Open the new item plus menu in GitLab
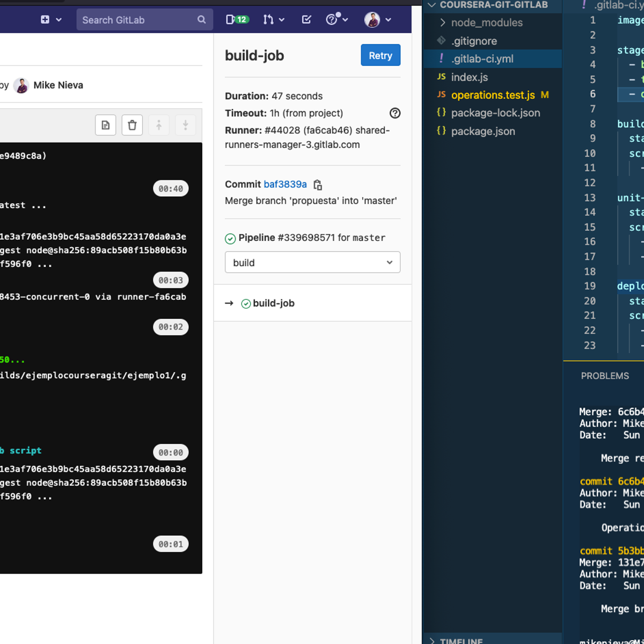 pyautogui.click(x=45, y=20)
